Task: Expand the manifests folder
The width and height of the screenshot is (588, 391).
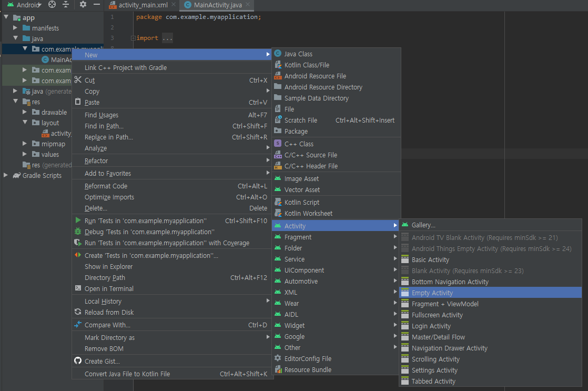Action: (x=15, y=27)
